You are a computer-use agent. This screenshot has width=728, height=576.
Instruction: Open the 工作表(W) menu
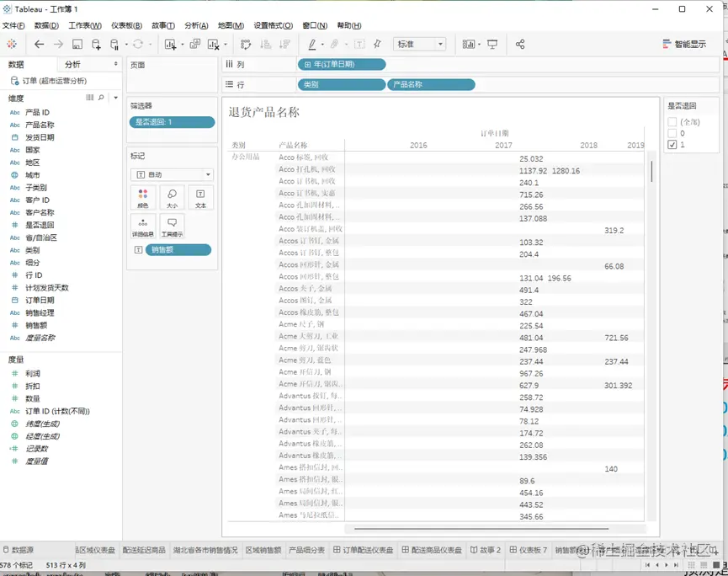pyautogui.click(x=85, y=25)
